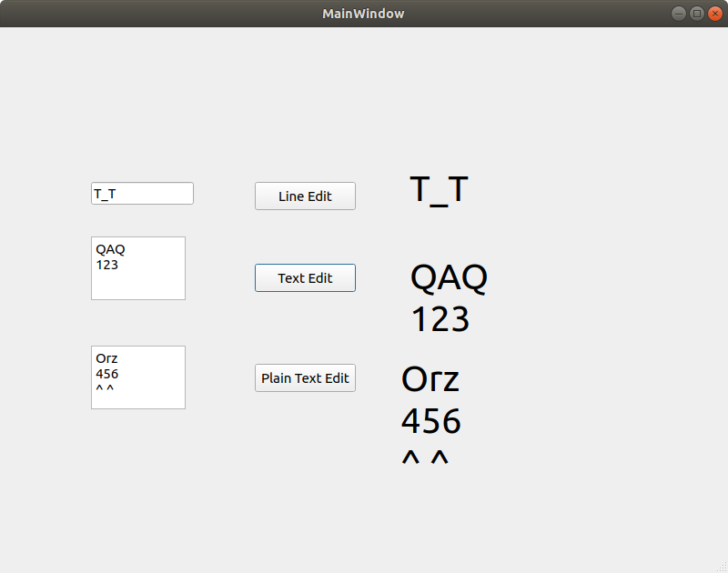Click the MainWindow title bar text
Screen dimensions: 728x573
(363, 13)
